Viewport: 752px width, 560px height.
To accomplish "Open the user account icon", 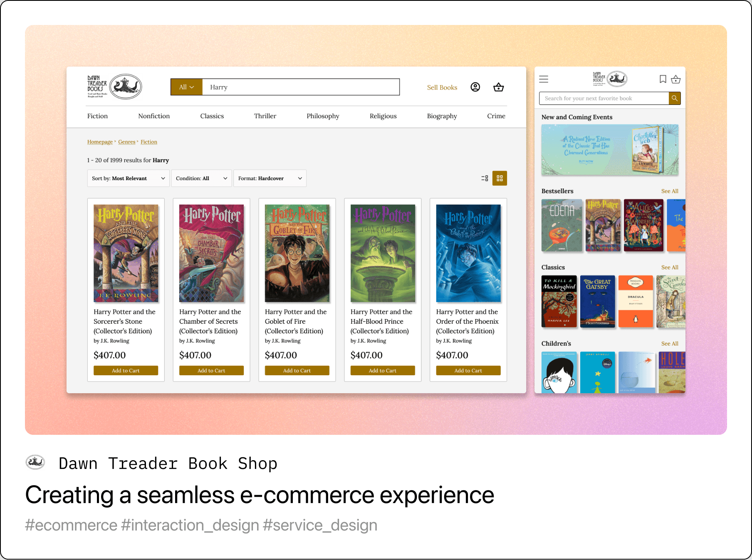I will pos(475,87).
